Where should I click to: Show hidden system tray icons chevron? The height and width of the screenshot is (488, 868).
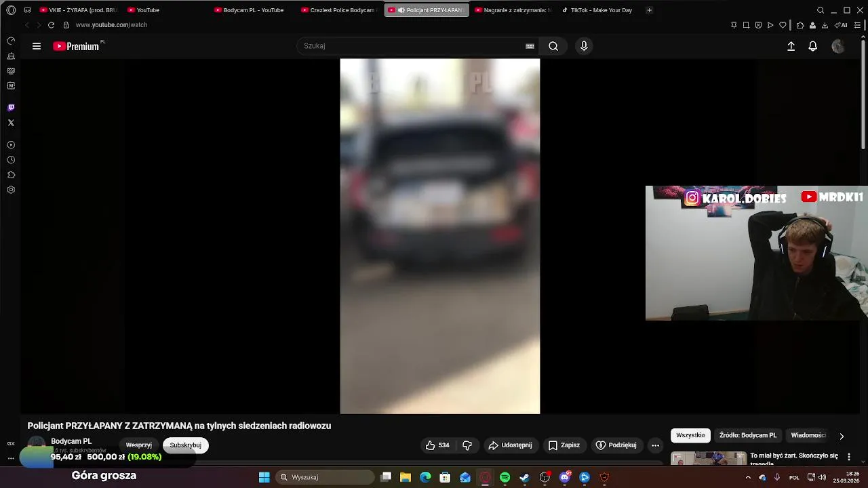[x=748, y=477]
